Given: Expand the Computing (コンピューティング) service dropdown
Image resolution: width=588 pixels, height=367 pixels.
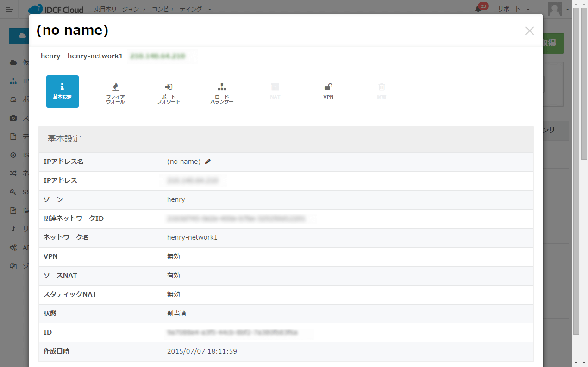Looking at the screenshot, I should (181, 9).
